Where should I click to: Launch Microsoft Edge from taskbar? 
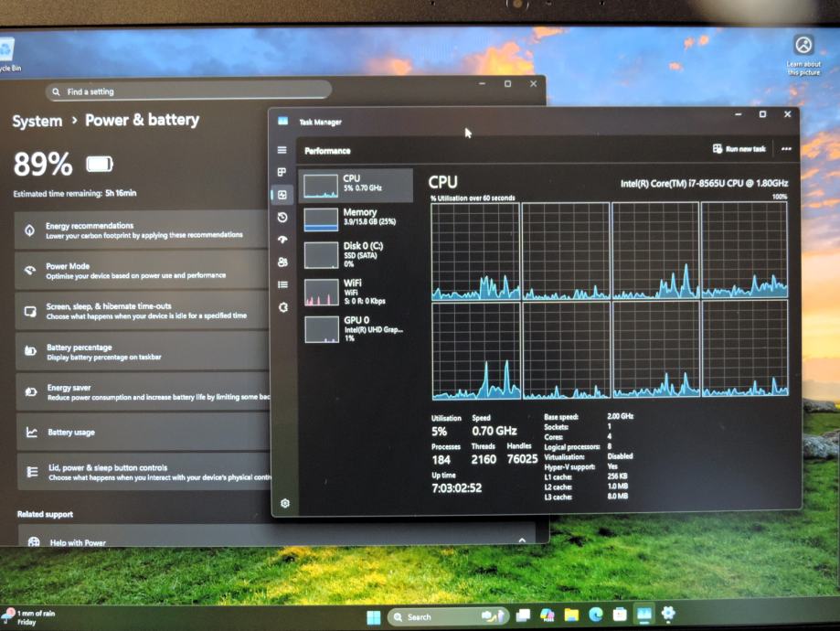(596, 615)
